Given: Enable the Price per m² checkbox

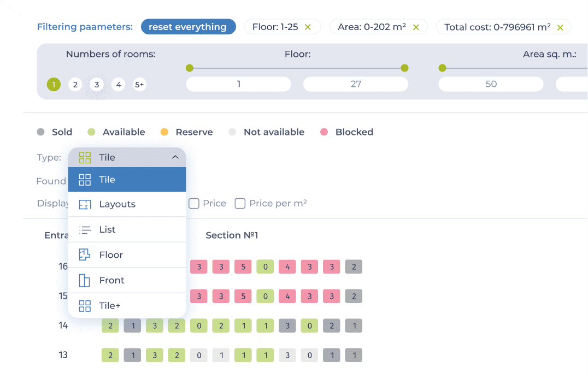Looking at the screenshot, I should click(240, 204).
